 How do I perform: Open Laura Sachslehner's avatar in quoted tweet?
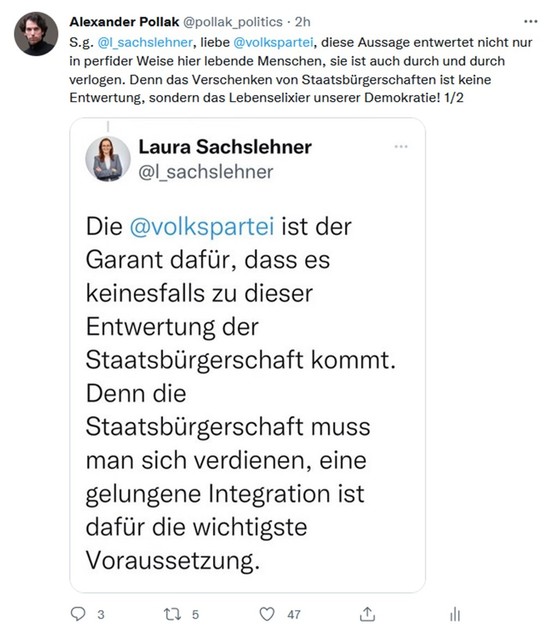(x=108, y=159)
